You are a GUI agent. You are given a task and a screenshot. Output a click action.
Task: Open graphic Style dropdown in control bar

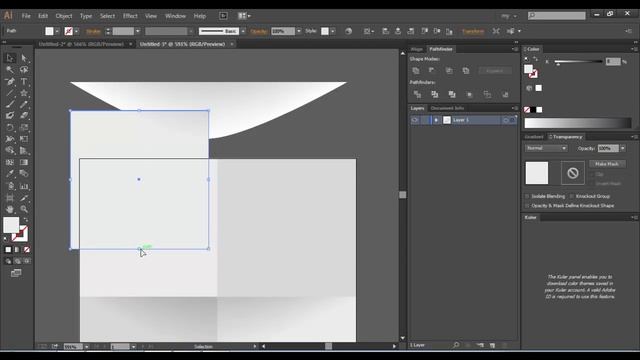pyautogui.click(x=333, y=31)
